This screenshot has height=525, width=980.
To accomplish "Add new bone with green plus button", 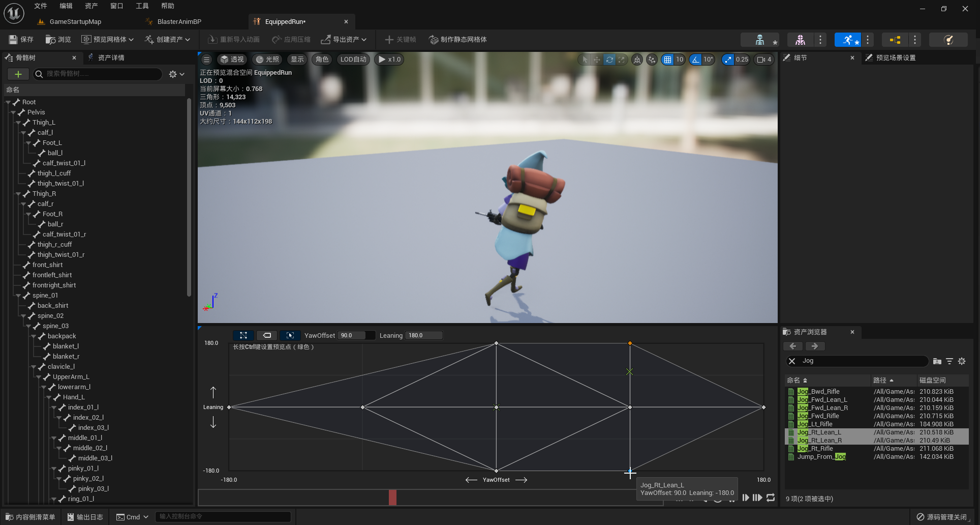I will (x=18, y=74).
